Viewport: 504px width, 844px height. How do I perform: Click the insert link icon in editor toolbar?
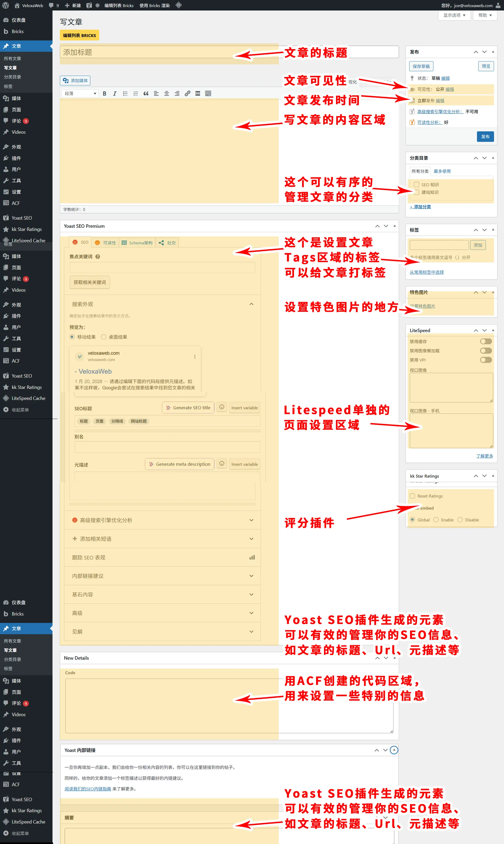[x=187, y=94]
